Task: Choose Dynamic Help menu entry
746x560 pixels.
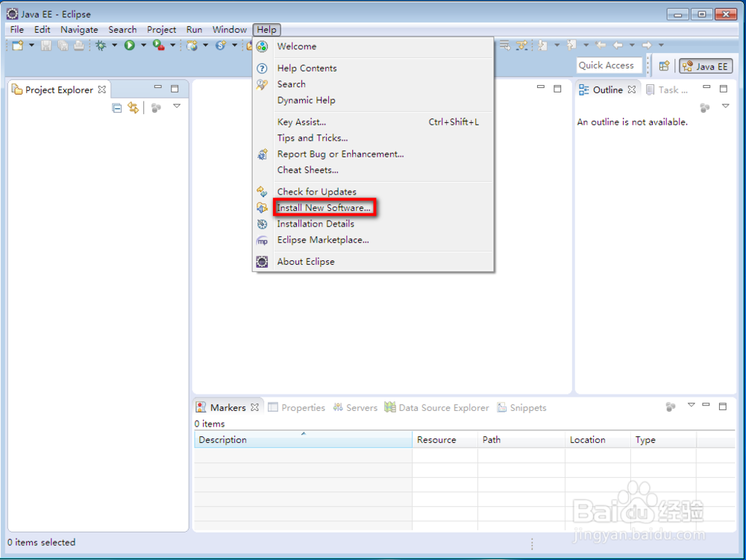Action: coord(373,101)
